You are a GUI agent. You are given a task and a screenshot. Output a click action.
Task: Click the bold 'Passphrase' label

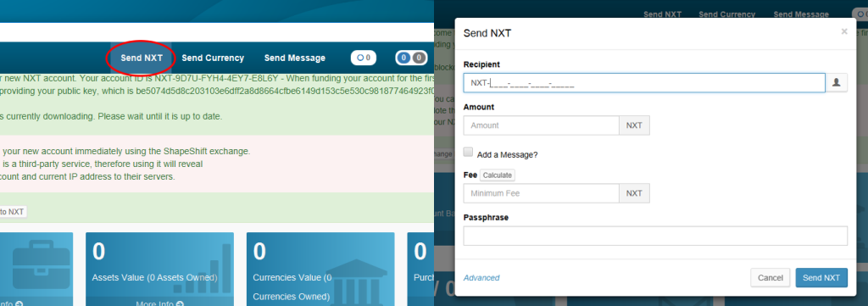click(486, 218)
